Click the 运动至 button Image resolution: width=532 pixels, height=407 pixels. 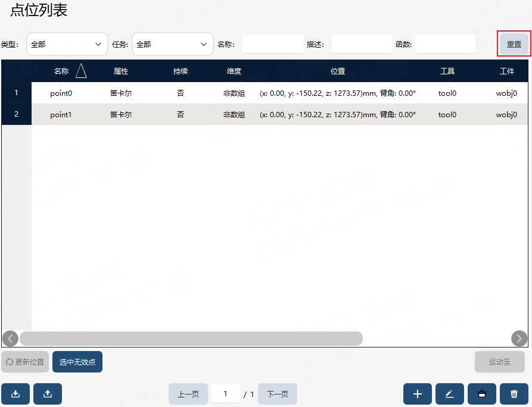click(500, 362)
